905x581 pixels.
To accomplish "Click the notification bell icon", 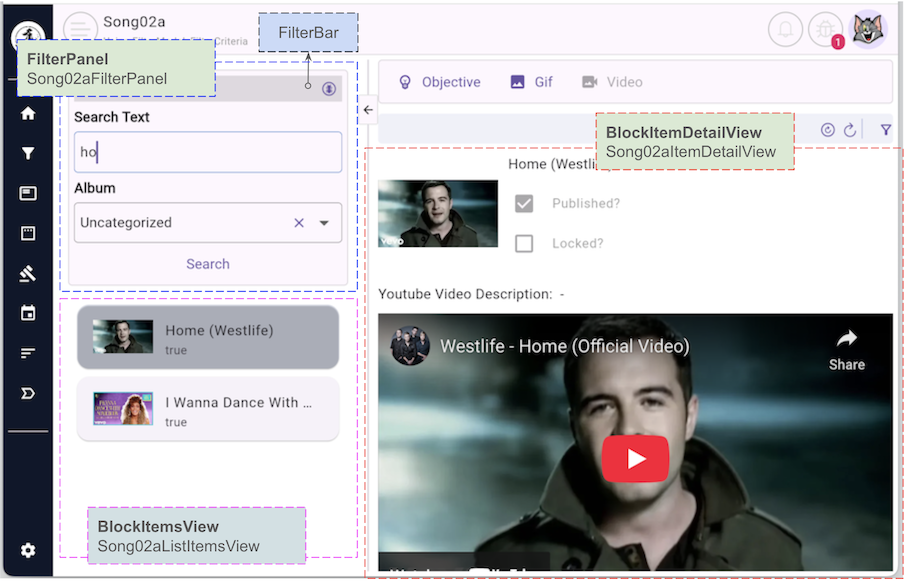I will click(785, 30).
